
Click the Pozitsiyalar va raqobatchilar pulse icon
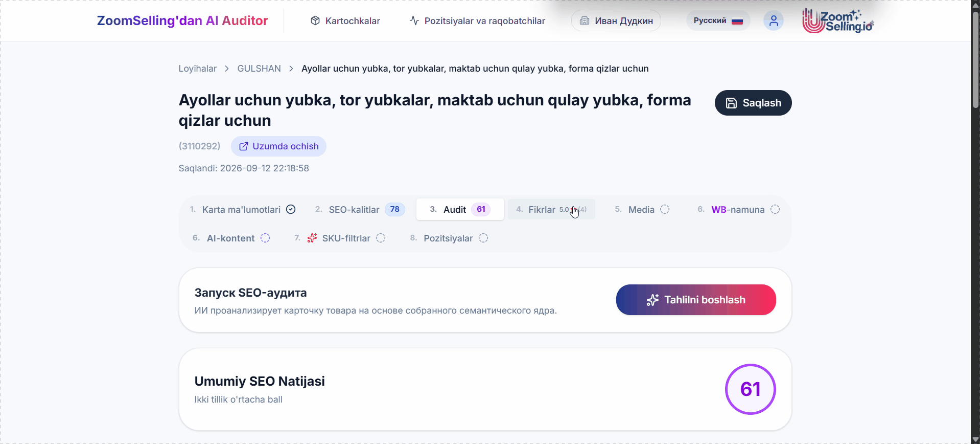tap(414, 20)
